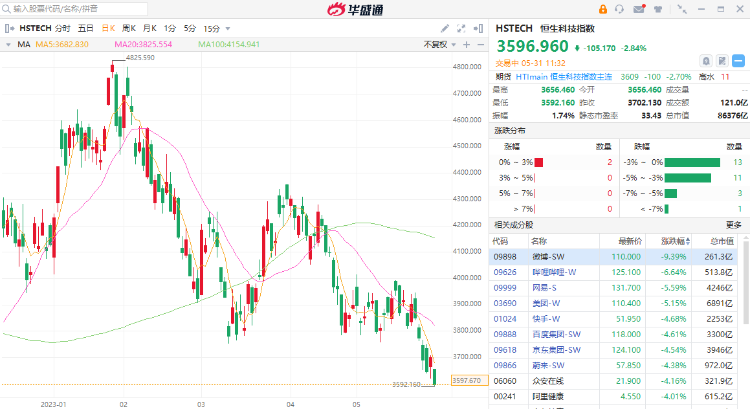750x409 pixels.
Task: Click the 相关成分股 section header
Action: pos(514,225)
